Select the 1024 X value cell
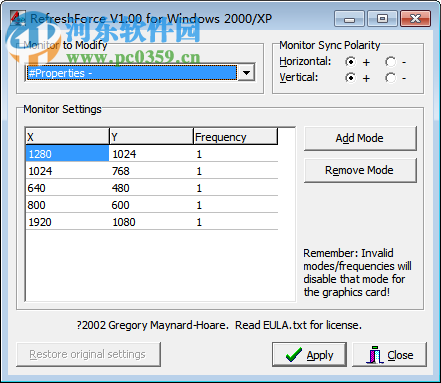Image resolution: width=441 pixels, height=383 pixels. [67, 171]
